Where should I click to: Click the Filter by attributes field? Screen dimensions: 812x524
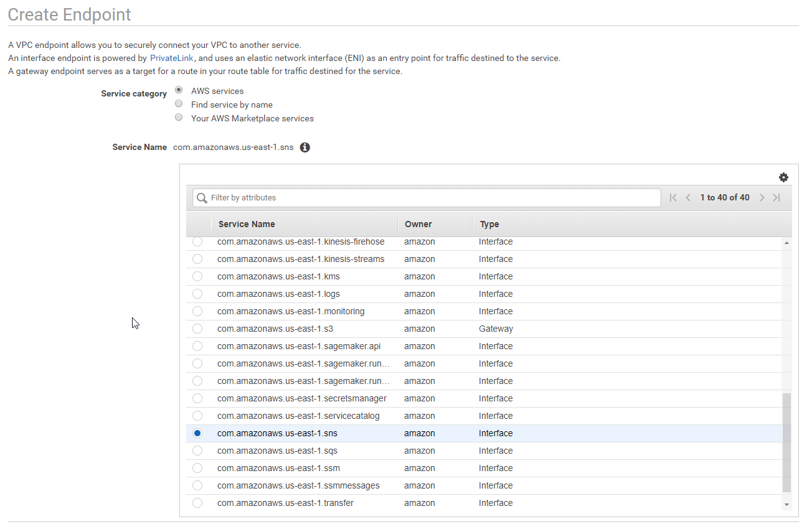point(427,197)
